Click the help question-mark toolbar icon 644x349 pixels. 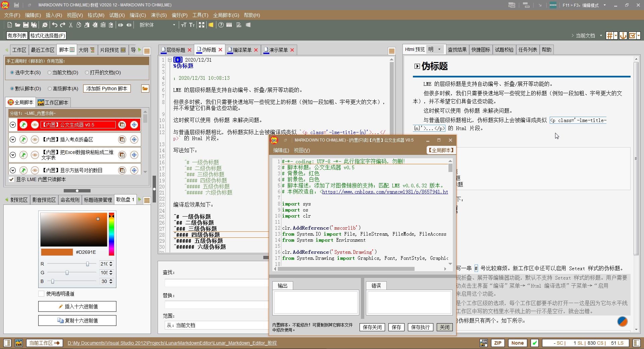[221, 25]
